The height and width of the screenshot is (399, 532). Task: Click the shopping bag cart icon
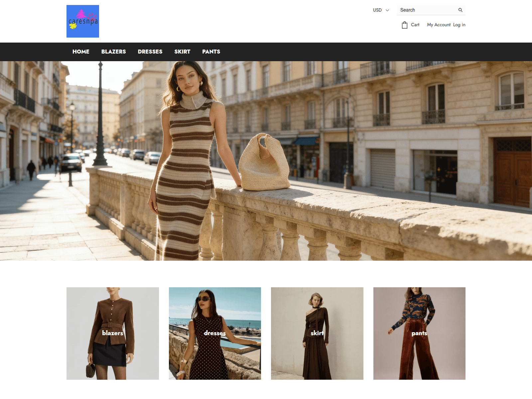coord(405,25)
